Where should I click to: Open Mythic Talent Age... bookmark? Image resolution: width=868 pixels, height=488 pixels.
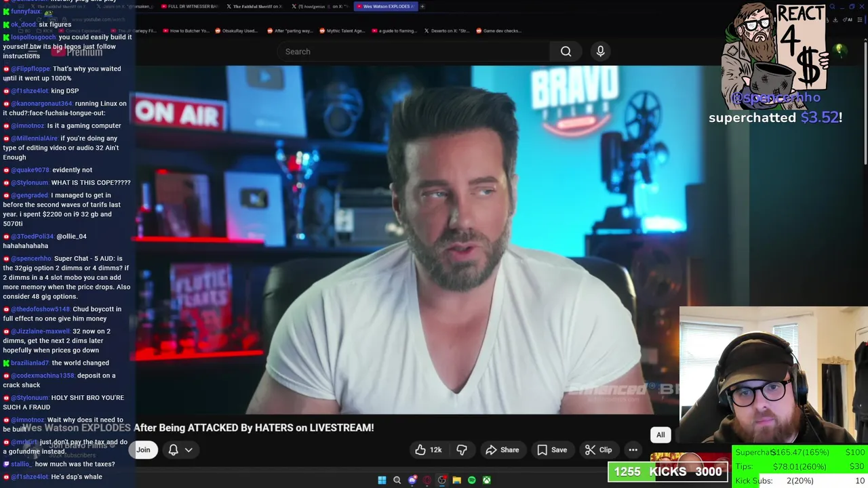[x=343, y=30]
